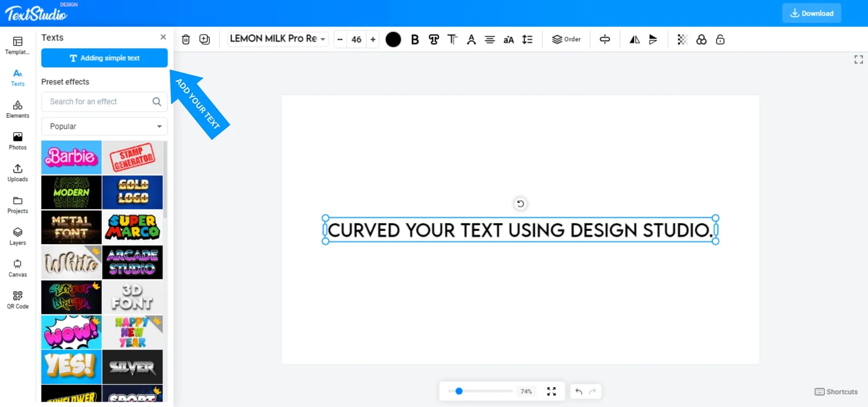Fit canvas to screen icon
The image size is (868, 407).
pos(551,391)
